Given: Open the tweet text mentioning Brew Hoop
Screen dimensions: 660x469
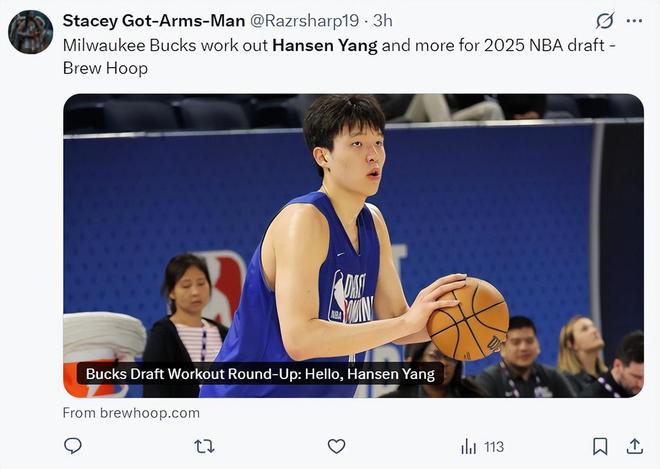Looking at the screenshot, I should pyautogui.click(x=105, y=68).
